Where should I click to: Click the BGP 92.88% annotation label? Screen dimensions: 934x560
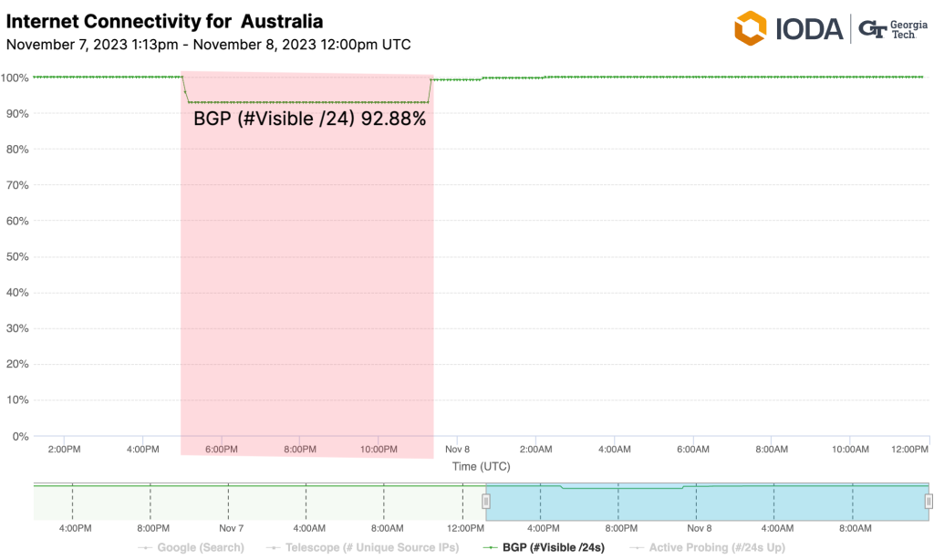click(310, 118)
